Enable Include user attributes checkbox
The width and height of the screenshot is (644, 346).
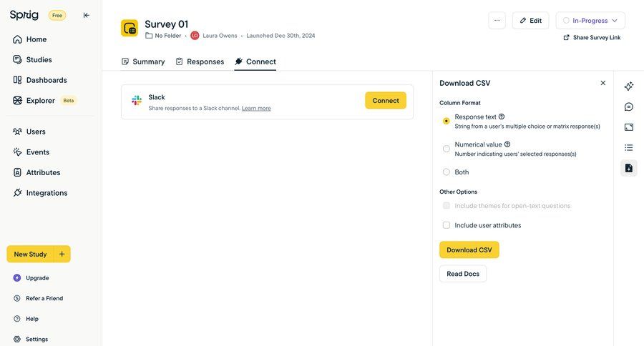point(447,225)
